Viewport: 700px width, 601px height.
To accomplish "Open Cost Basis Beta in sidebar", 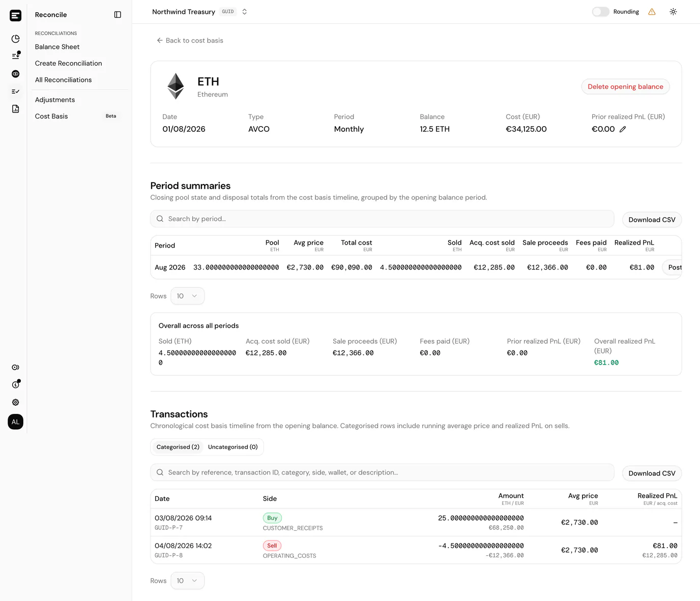I will tap(76, 116).
